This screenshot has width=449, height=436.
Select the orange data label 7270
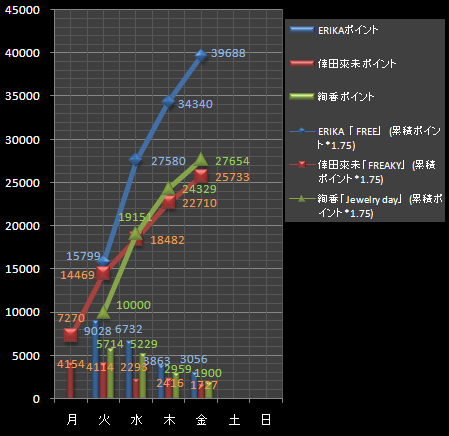pos(71,318)
